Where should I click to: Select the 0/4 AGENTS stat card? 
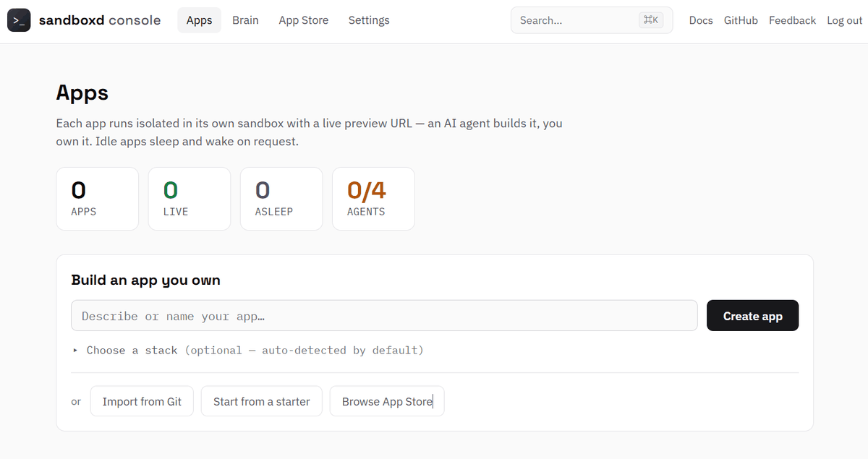[373, 199]
